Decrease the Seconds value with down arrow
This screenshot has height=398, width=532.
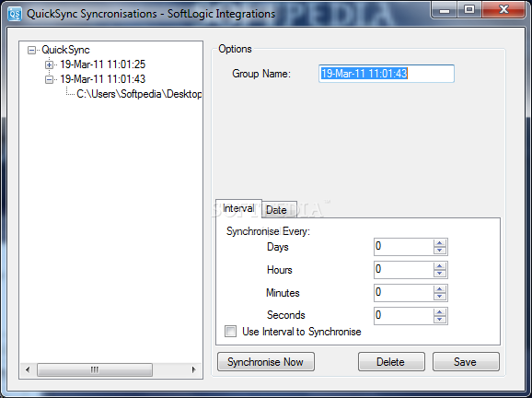(x=440, y=320)
